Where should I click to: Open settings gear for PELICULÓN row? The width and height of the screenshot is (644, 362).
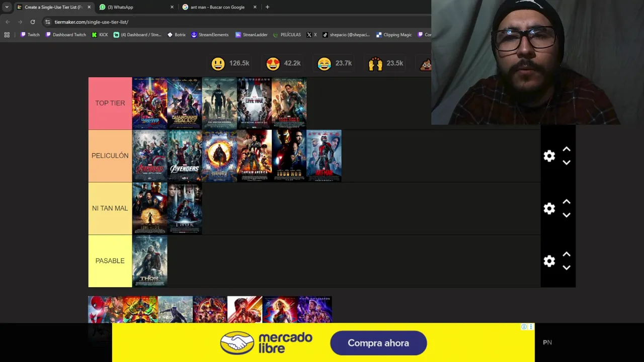pyautogui.click(x=549, y=156)
